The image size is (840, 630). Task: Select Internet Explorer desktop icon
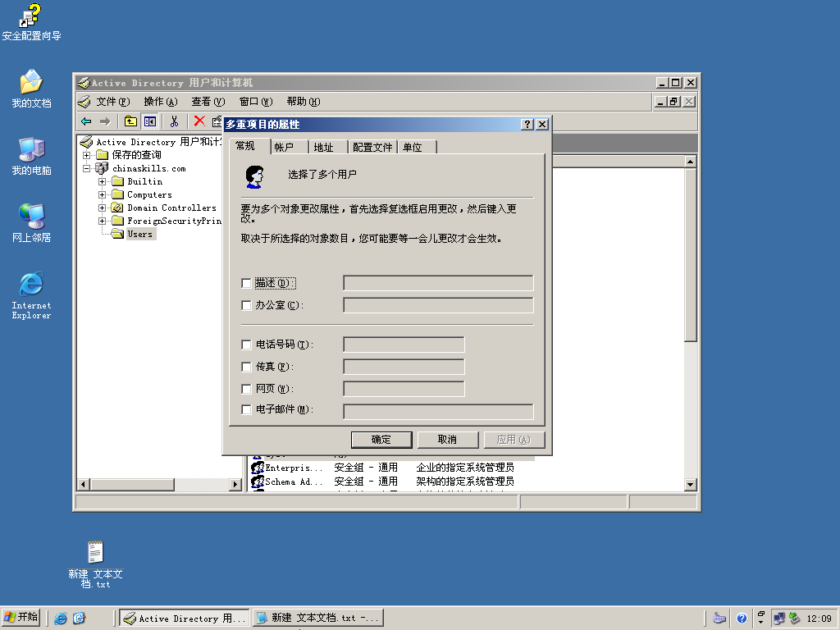(31, 295)
